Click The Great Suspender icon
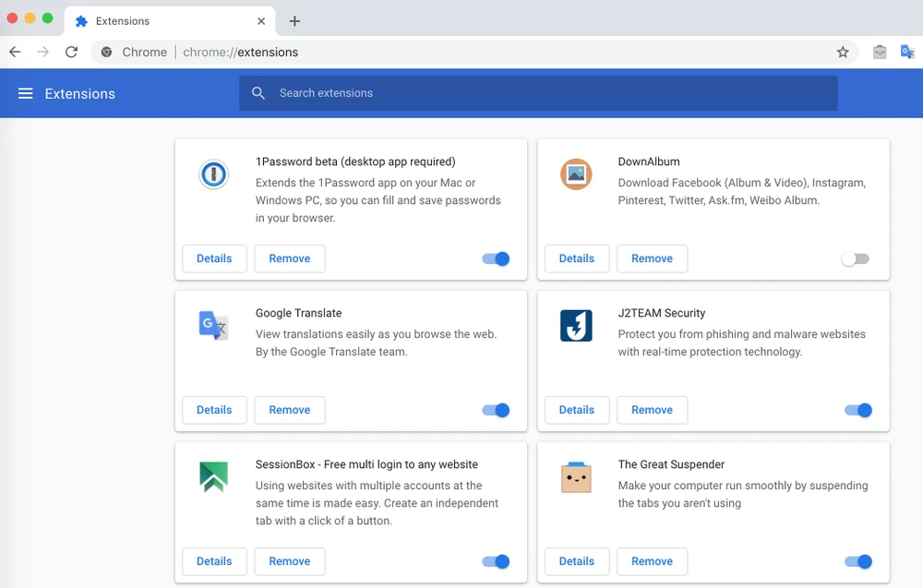This screenshot has height=588, width=923. pyautogui.click(x=576, y=476)
